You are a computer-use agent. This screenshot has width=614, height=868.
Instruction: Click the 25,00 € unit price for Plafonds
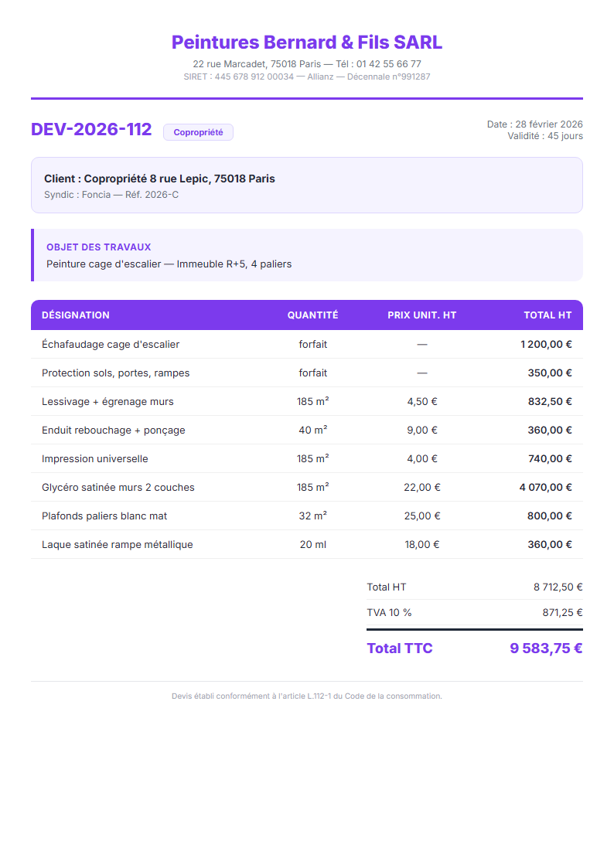click(422, 516)
